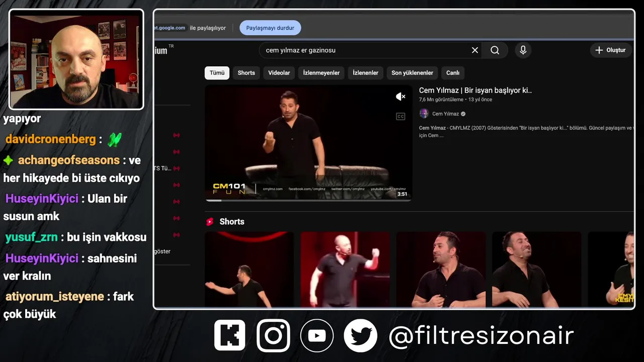Click the Shorts section heading

coord(232,222)
